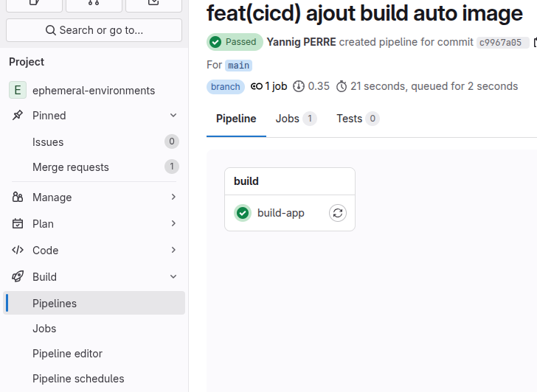This screenshot has width=537, height=392.
Task: Click the Pinned pin icon in the sidebar
Action: pos(18,115)
